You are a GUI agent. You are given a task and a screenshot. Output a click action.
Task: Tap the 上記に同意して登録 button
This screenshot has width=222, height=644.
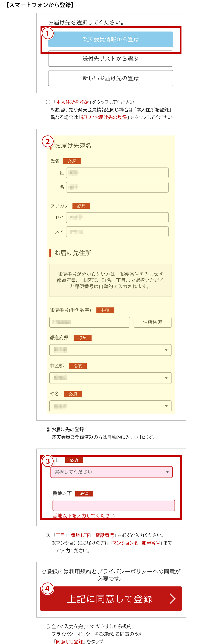pos(111,599)
